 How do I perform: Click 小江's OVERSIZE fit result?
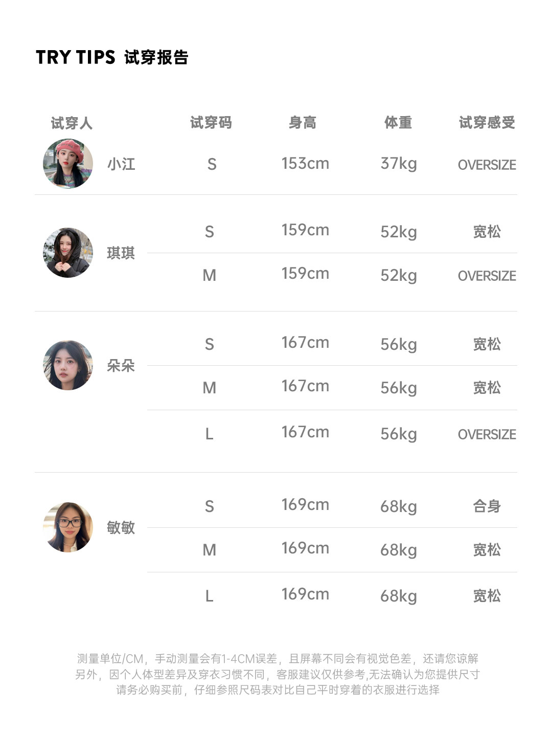tap(487, 165)
